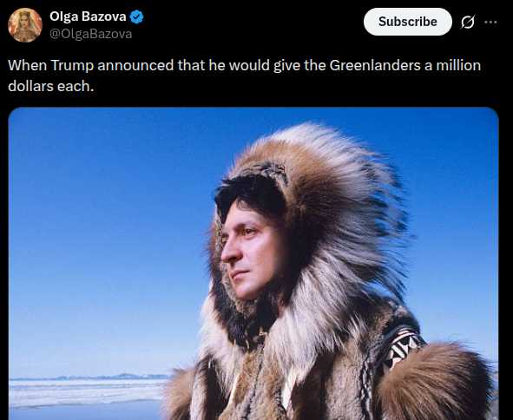Click the gray username under the display name

(90, 34)
